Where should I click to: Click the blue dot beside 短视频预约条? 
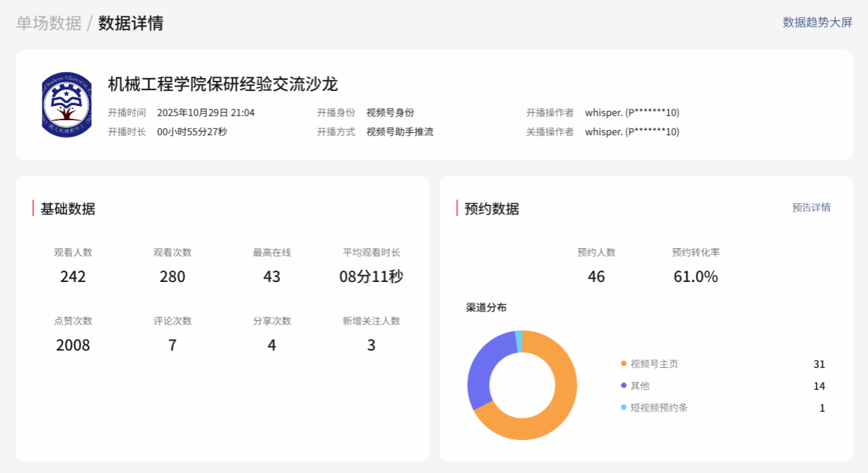tap(624, 408)
